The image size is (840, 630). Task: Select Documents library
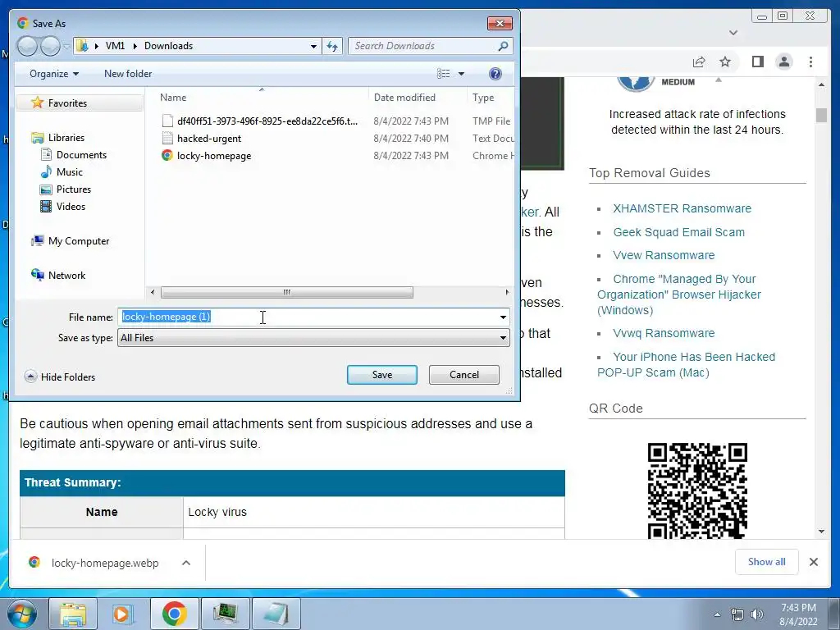coord(81,155)
